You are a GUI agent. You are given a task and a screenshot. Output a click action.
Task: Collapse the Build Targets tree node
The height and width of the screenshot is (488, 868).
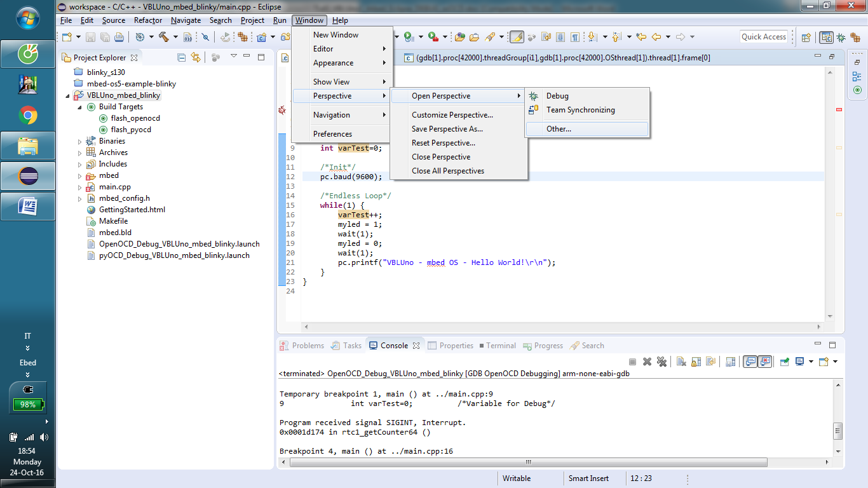point(80,107)
